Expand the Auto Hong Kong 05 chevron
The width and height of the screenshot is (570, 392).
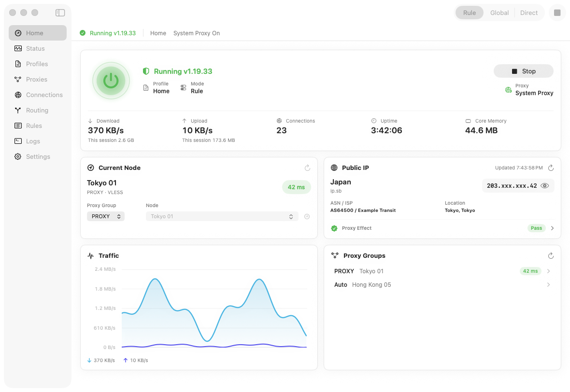(x=549, y=284)
